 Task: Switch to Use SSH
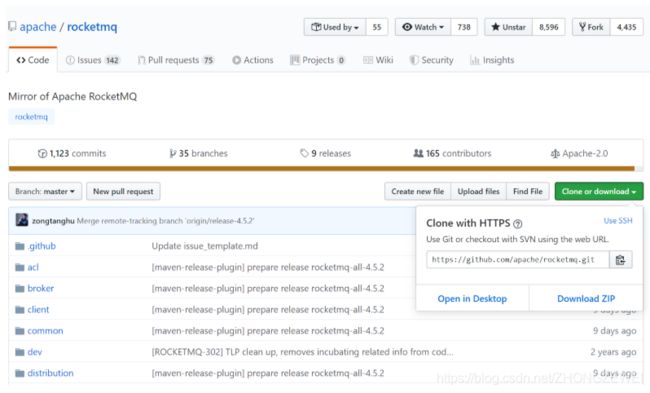[618, 221]
